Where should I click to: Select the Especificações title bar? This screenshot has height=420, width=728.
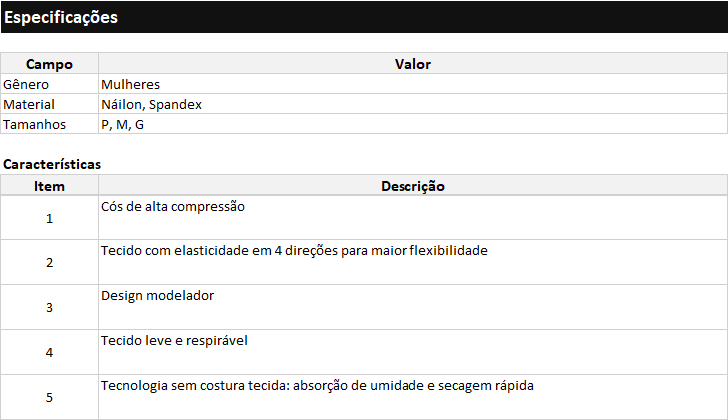tap(364, 17)
